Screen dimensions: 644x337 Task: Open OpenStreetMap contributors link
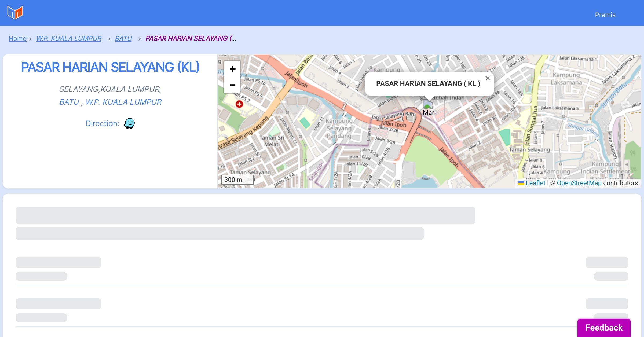579,183
